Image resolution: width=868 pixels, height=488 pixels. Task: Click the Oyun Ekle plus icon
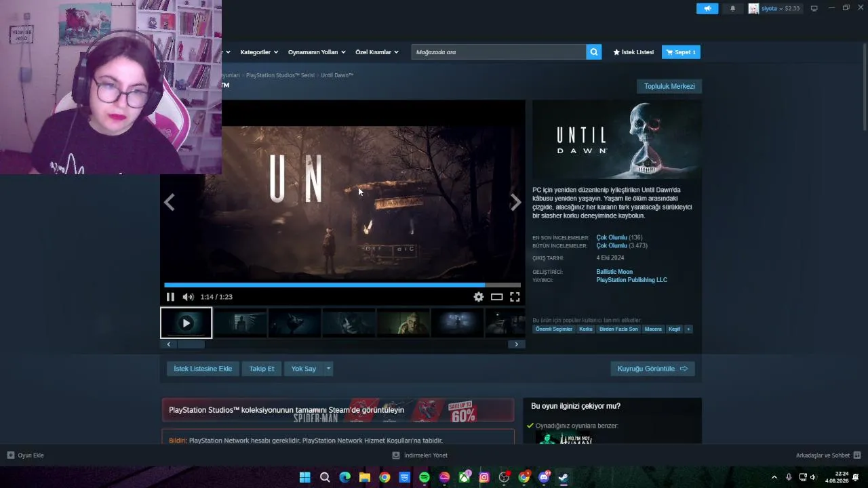click(x=11, y=455)
